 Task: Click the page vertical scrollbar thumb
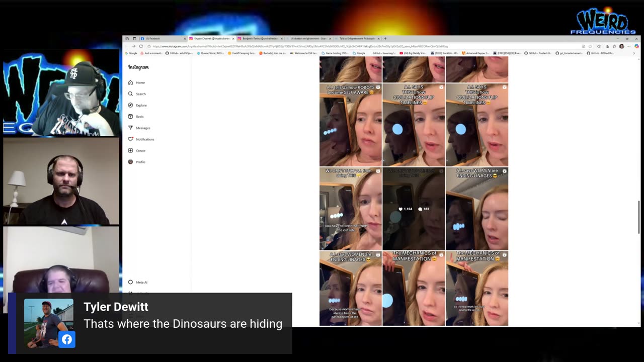638,217
